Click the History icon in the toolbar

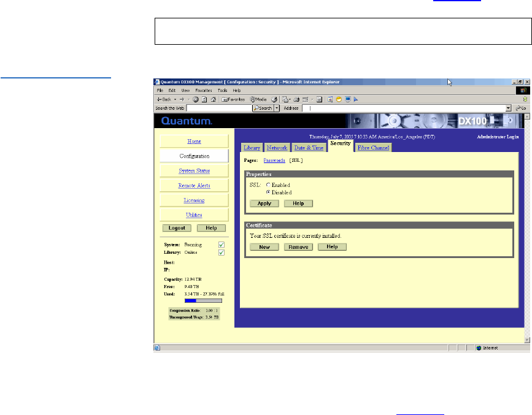click(274, 99)
